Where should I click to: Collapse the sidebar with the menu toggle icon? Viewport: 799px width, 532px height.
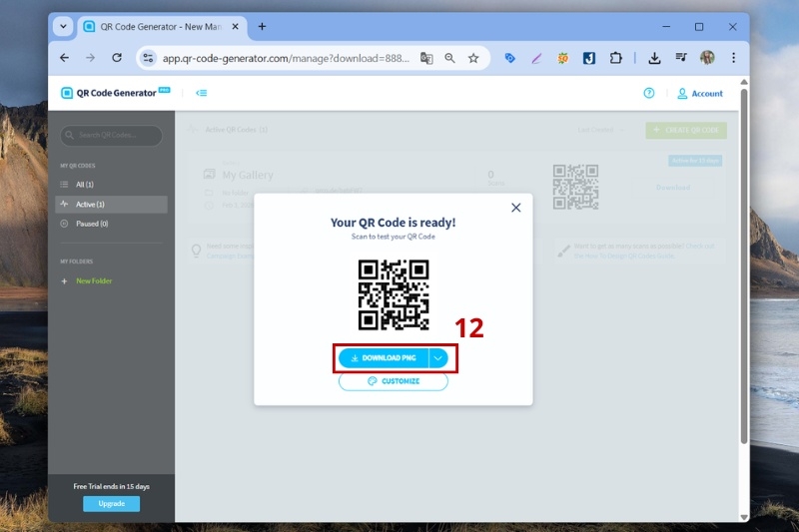pos(202,93)
